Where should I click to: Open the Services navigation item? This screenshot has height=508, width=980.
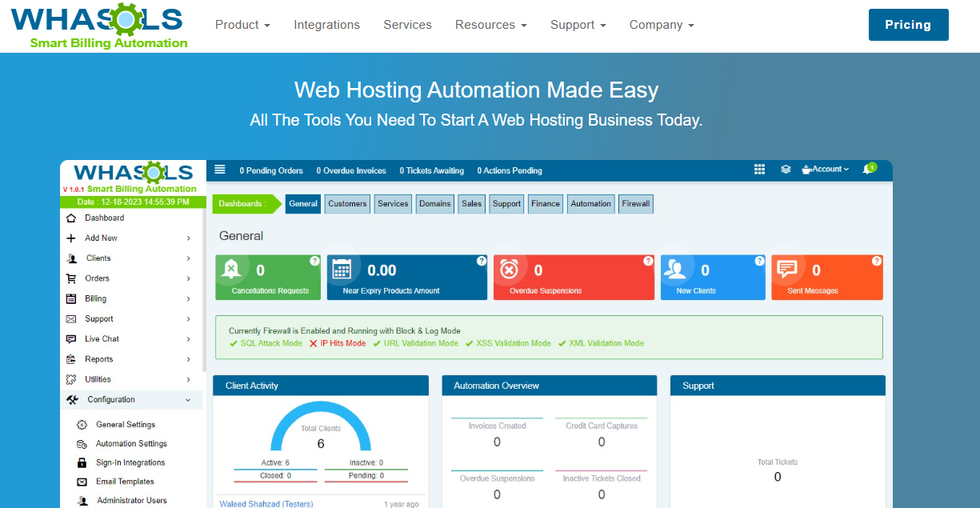(407, 25)
